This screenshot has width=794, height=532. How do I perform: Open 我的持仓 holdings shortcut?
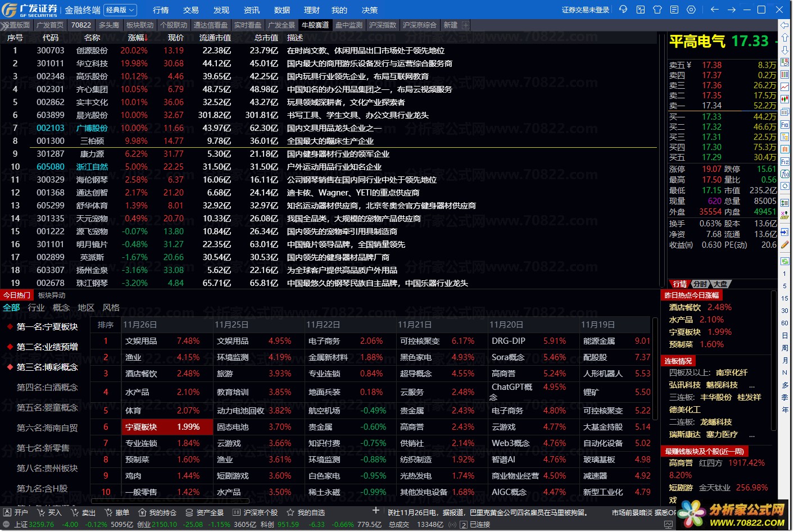(x=158, y=512)
